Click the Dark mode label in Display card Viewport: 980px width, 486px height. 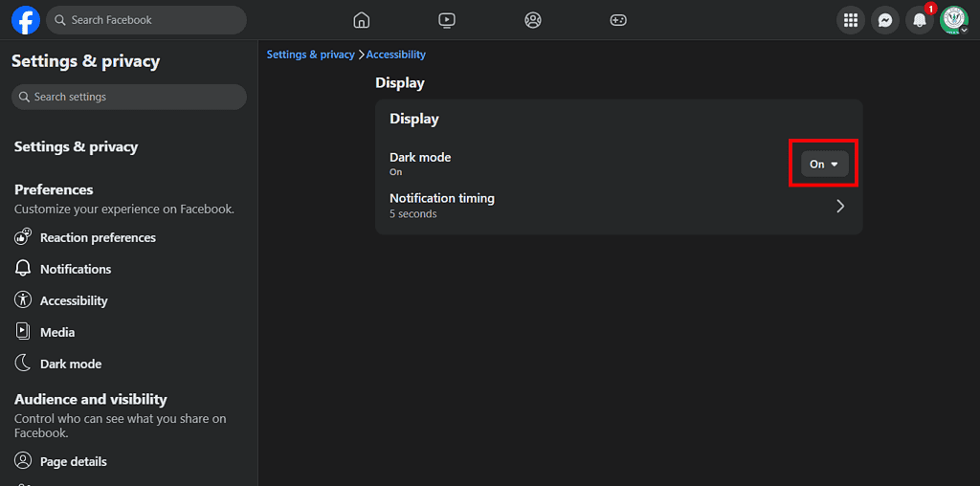click(x=420, y=158)
